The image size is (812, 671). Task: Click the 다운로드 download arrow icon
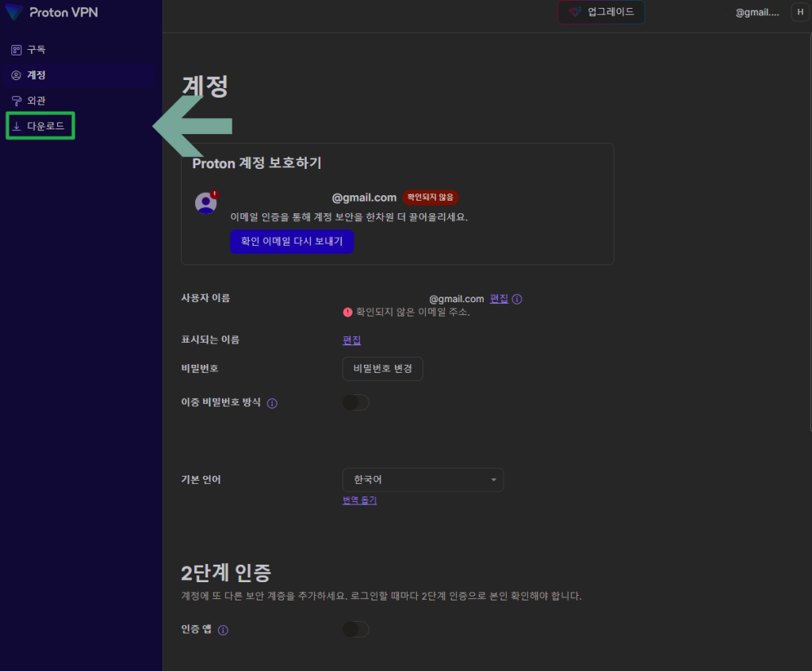point(16,126)
